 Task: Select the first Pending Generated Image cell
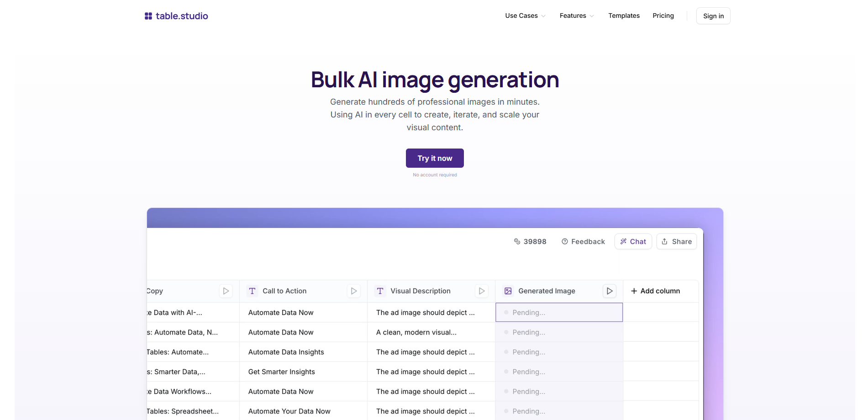coord(558,312)
